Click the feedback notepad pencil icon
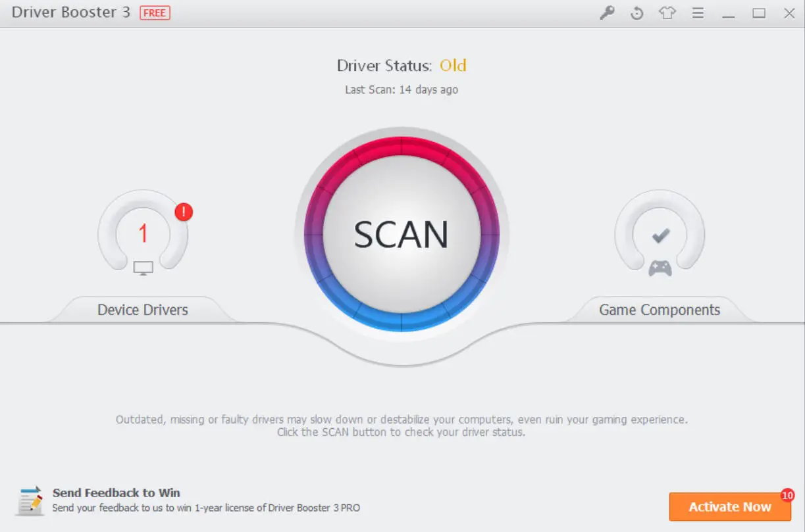The width and height of the screenshot is (805, 532). click(30, 500)
